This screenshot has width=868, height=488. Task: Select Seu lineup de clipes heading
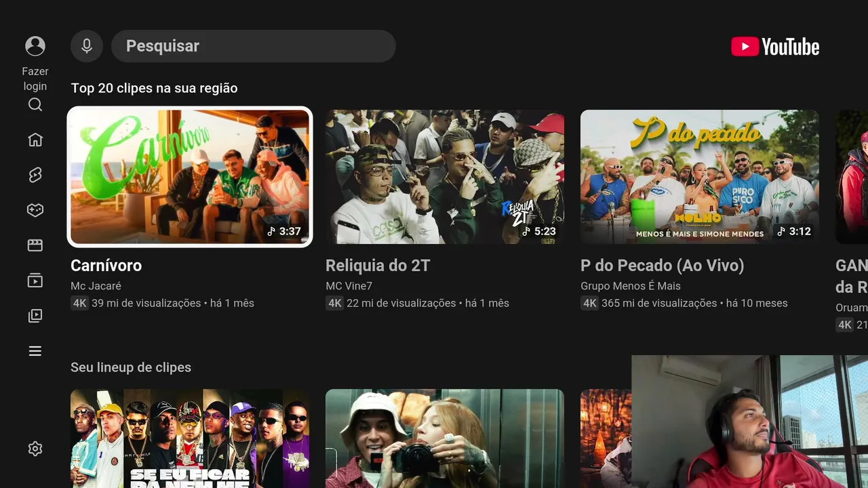[x=131, y=367]
